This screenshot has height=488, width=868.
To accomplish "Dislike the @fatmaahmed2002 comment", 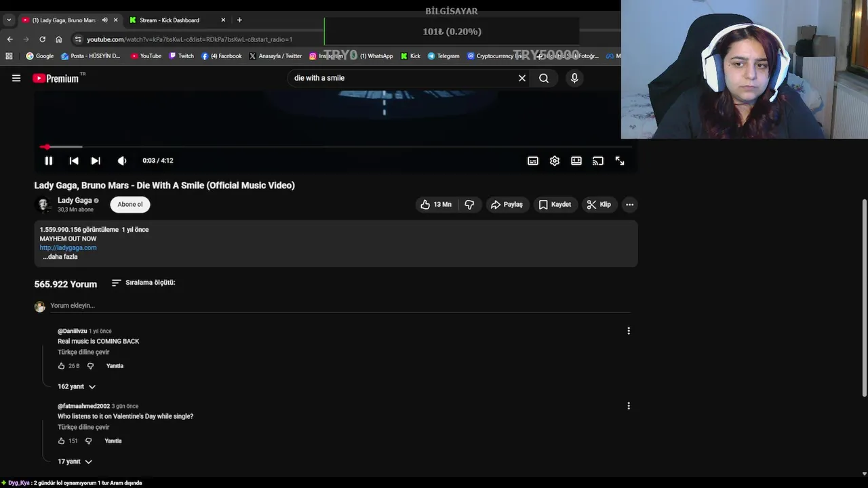I will [x=88, y=441].
